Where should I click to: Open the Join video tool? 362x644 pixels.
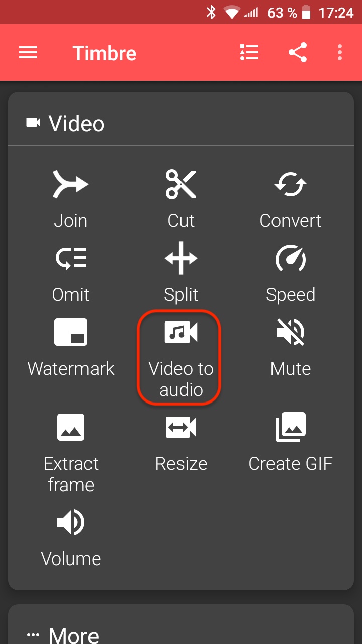coord(71,199)
